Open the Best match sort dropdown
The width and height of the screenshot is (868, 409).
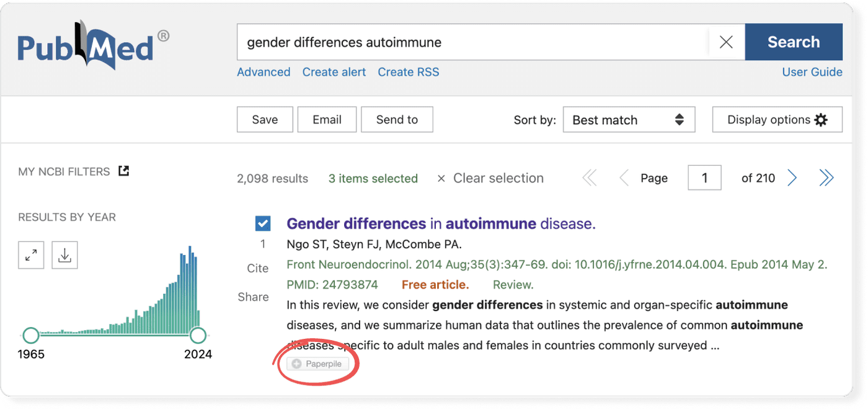pyautogui.click(x=629, y=119)
